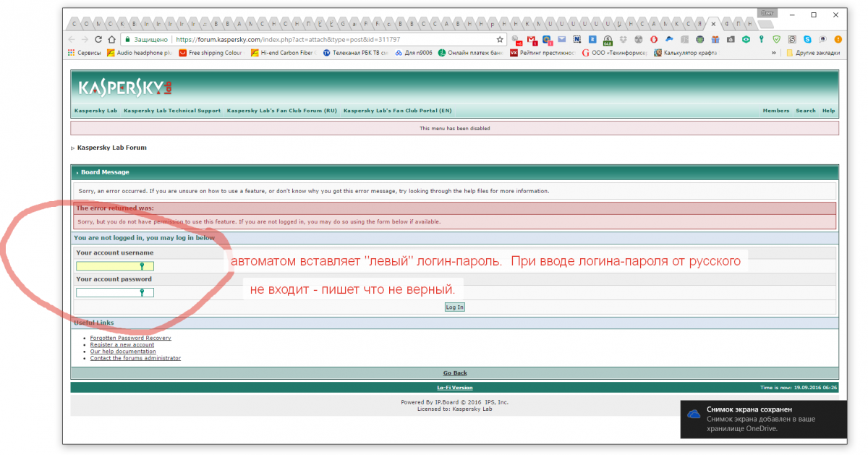Open the forum Search link
The image size is (868, 455).
tap(806, 111)
